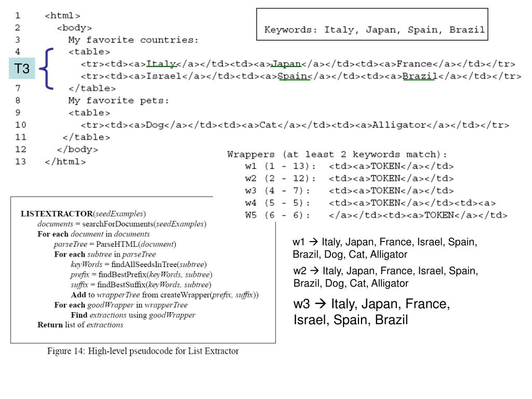532x399 pixels.
Task: Click the line 'Return list of extractions'
Action: coord(80,325)
